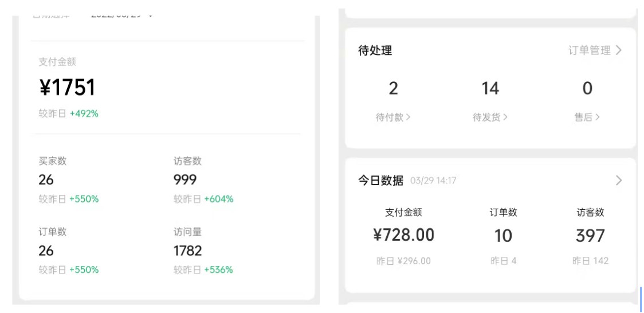Screen dimensions: 644x313
Task: Select the pending shipment count 14
Action: 490,89
